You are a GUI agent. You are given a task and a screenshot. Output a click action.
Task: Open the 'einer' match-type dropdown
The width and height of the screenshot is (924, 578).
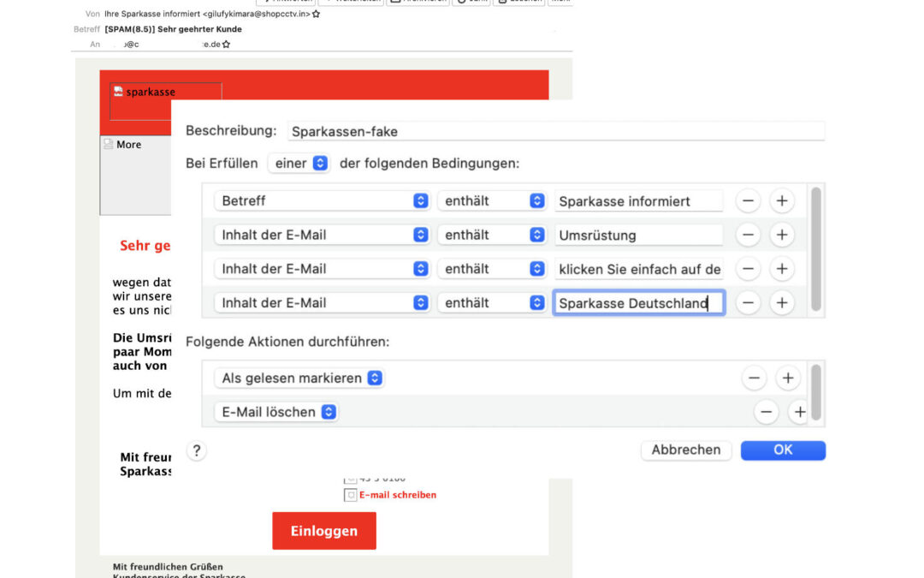(299, 164)
